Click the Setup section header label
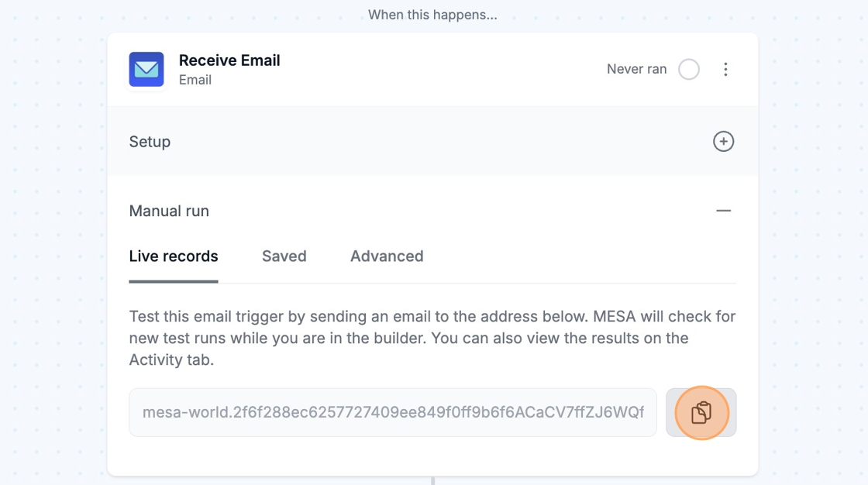Screen dimensions: 868x485 [x=150, y=142]
